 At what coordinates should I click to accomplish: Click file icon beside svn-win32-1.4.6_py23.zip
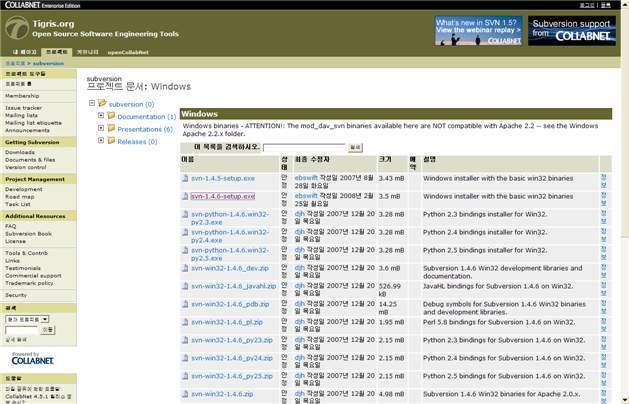click(185, 340)
